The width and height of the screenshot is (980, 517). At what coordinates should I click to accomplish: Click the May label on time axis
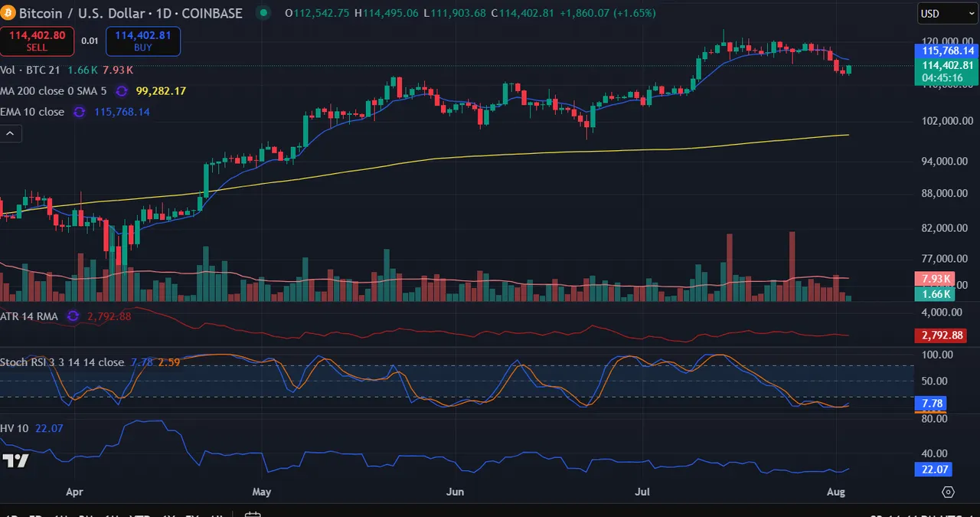tap(262, 492)
